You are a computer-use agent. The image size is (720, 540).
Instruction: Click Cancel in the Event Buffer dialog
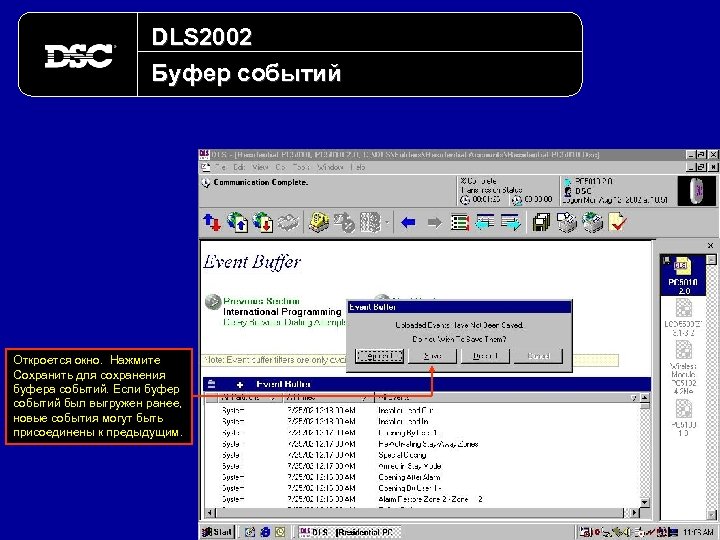[x=538, y=356]
